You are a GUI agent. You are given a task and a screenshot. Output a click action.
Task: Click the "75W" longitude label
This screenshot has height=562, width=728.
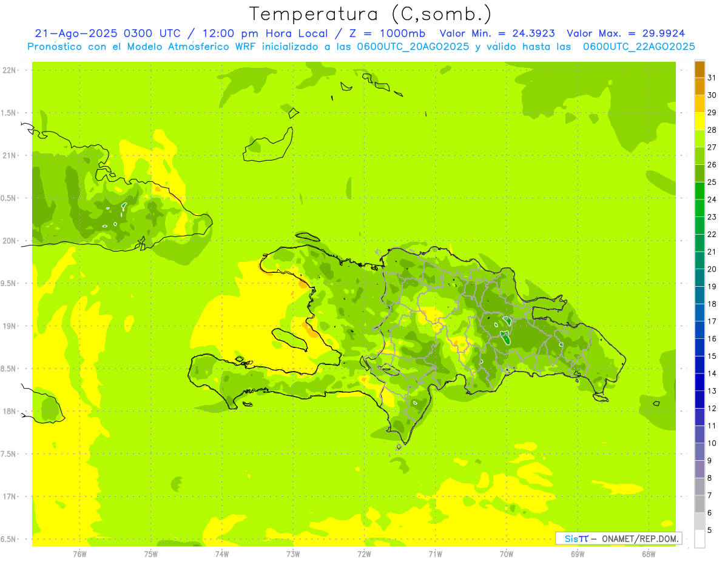coord(151,554)
